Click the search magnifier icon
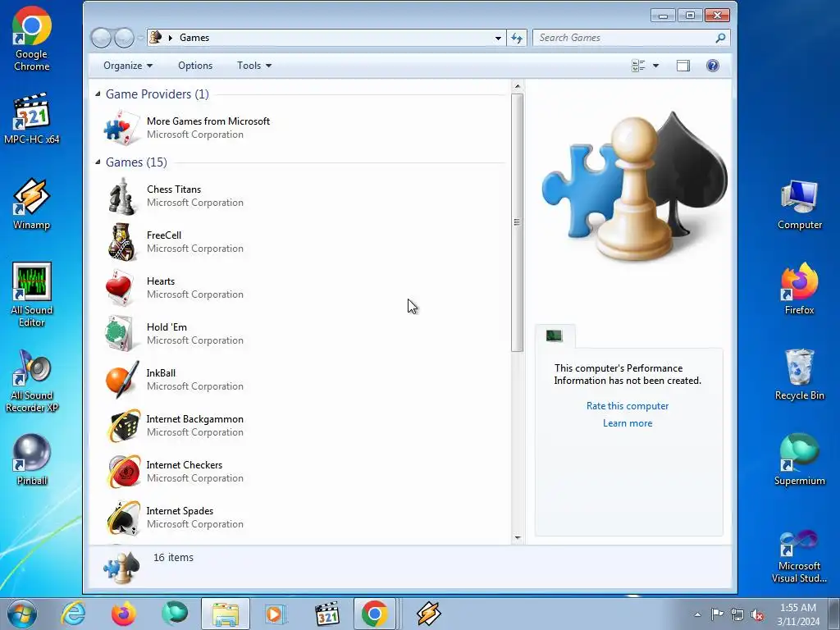The height and width of the screenshot is (630, 840). 720,38
